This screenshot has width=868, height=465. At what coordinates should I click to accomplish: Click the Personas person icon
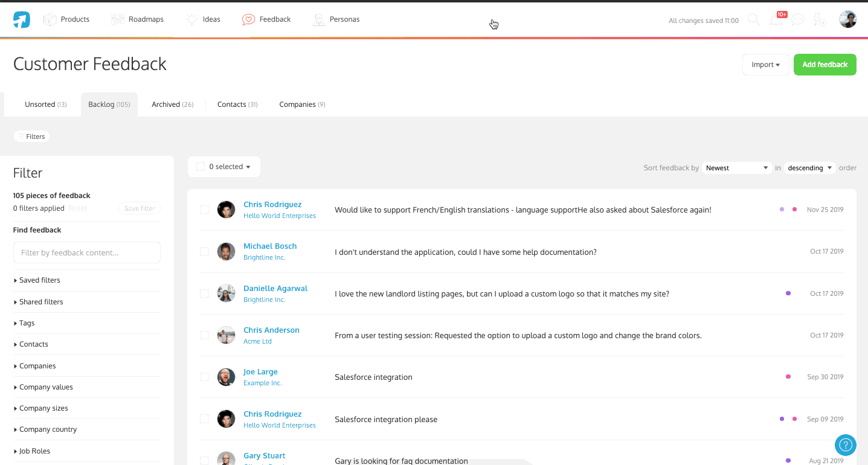[x=318, y=19]
